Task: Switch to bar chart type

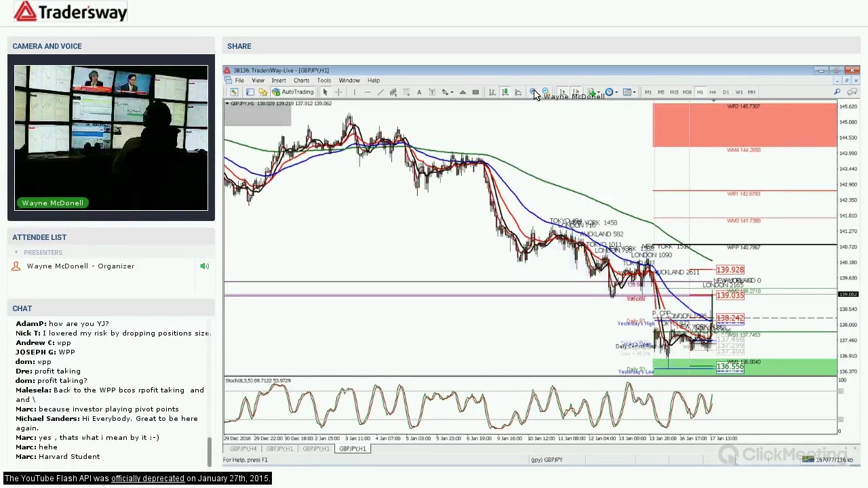Action: coord(492,92)
